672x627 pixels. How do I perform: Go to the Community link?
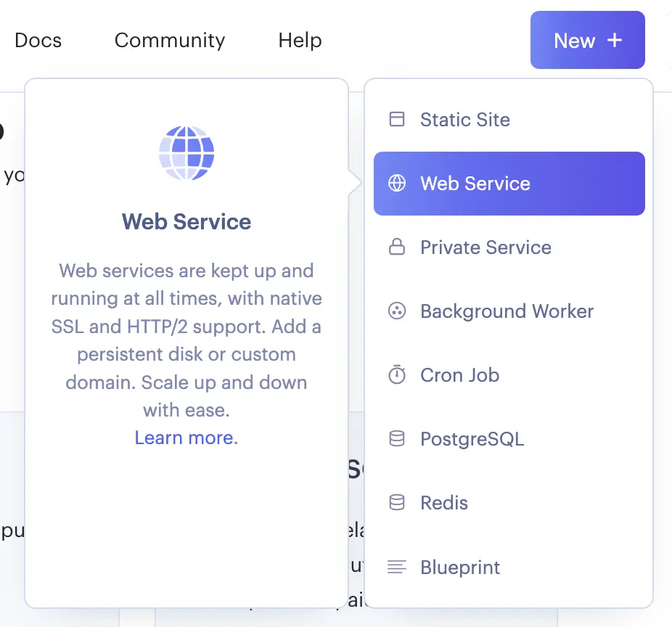pyautogui.click(x=170, y=40)
